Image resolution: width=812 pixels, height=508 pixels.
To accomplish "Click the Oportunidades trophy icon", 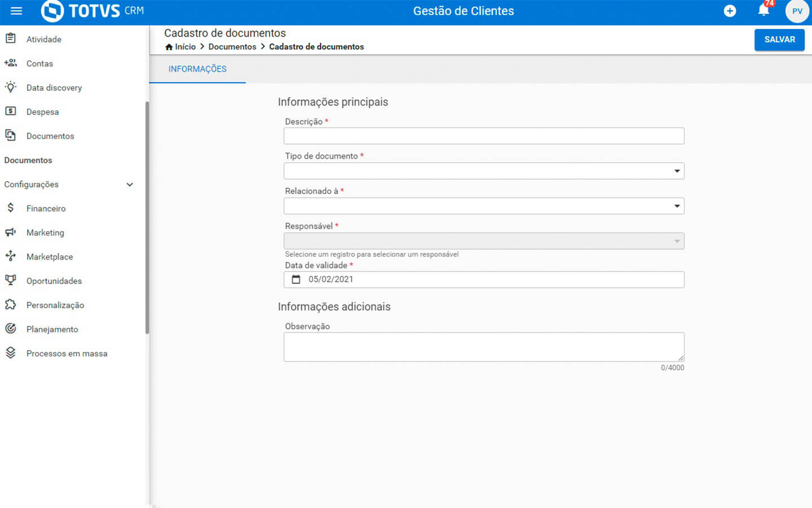I will 11,281.
